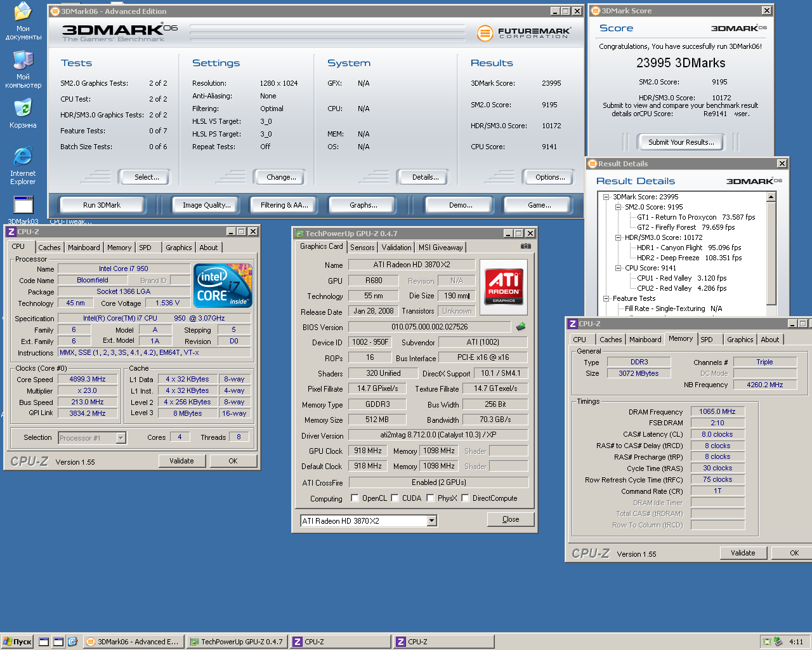Open the ATI Radeon HD 3870 X2 GPU selector dropdown
812x650 pixels.
point(431,521)
